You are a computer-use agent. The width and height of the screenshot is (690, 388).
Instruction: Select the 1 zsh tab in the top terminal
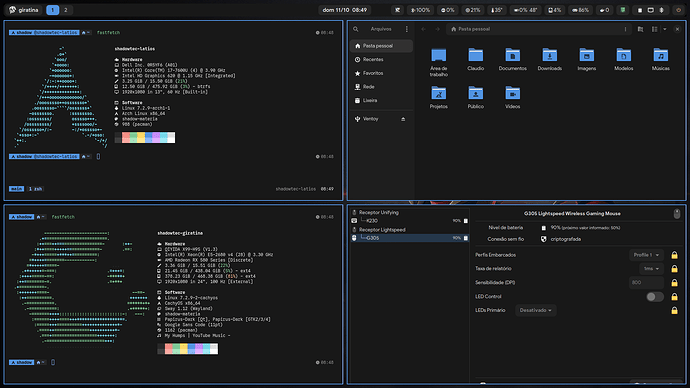tap(35, 189)
